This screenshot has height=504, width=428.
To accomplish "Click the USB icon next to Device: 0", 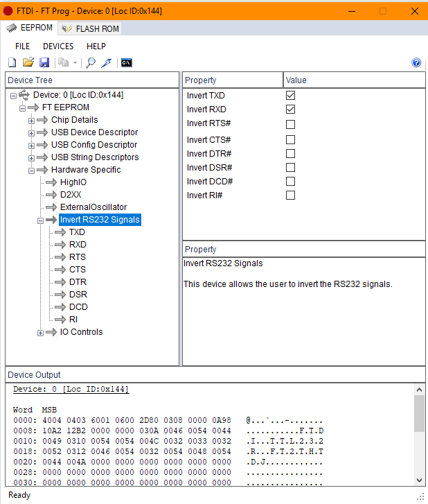I will (x=24, y=95).
